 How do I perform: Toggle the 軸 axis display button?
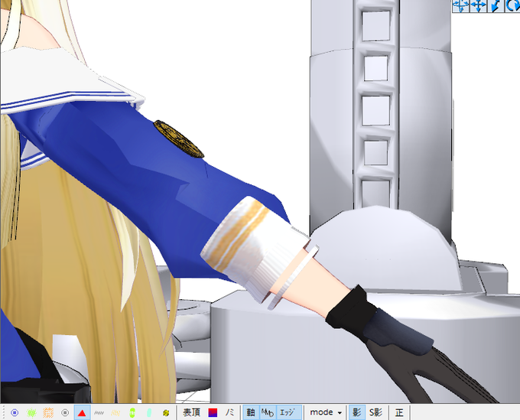coord(251,412)
